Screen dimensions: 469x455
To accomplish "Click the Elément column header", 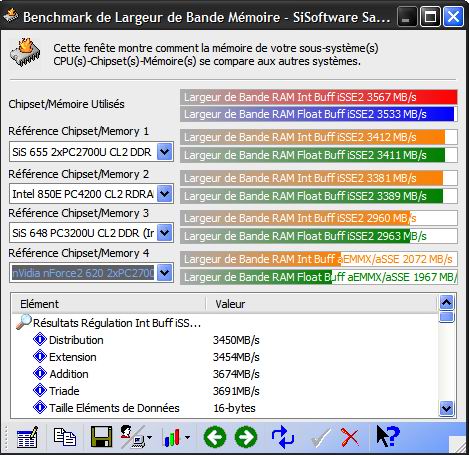I will pyautogui.click(x=109, y=304).
